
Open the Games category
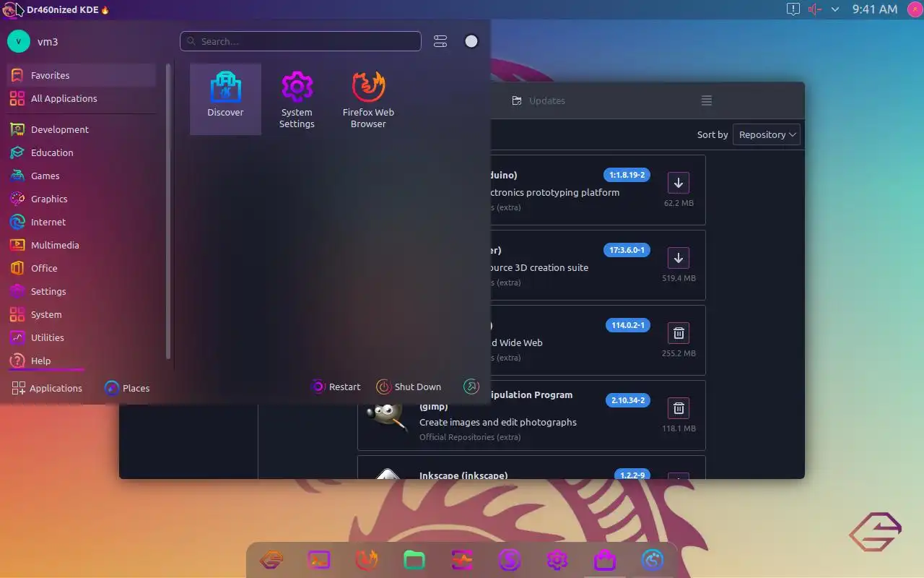[x=81, y=176]
